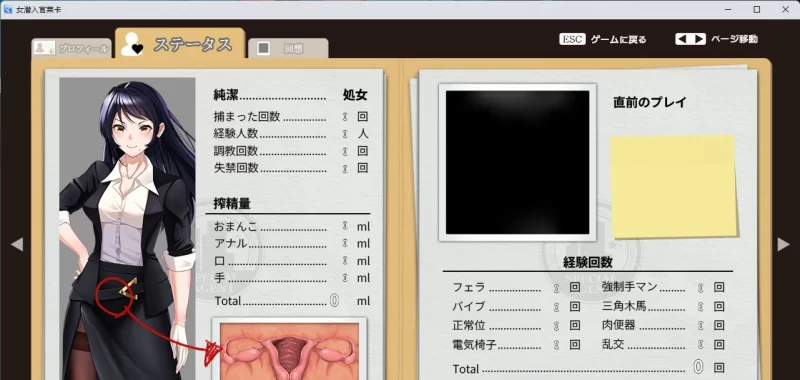Click the ページ移動 label

[x=734, y=39]
